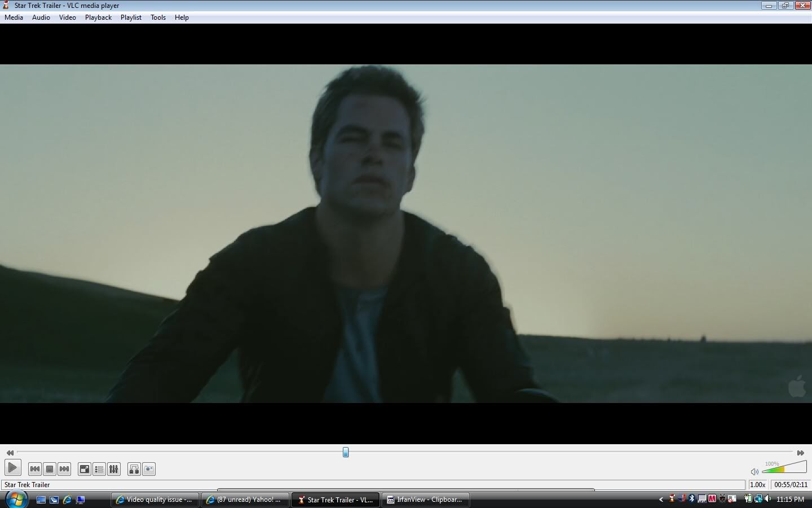
Task: Open the Windows Start menu orb
Action: [16, 500]
